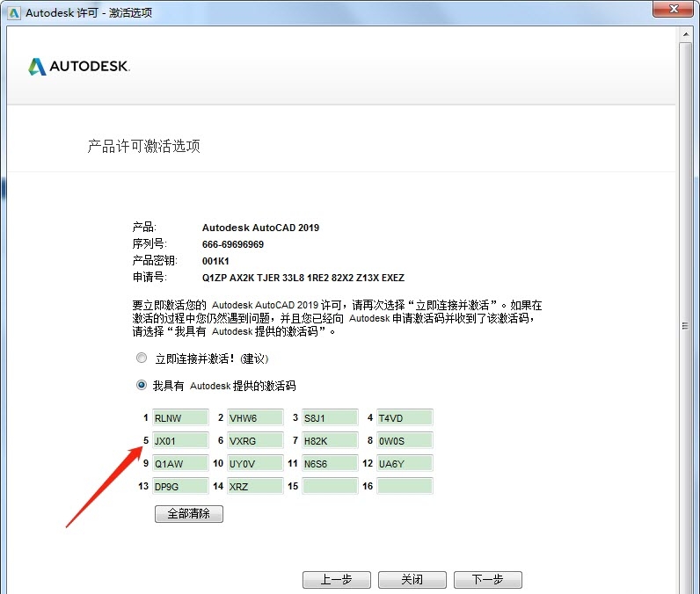Image resolution: width=700 pixels, height=594 pixels.
Task: Click the Autodesk title bar window icon
Action: point(14,13)
